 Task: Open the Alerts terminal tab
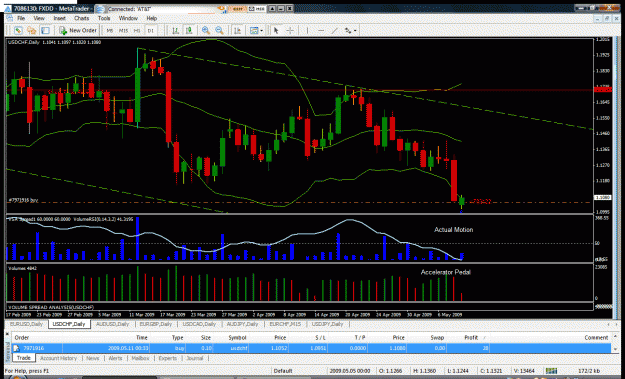point(115,358)
